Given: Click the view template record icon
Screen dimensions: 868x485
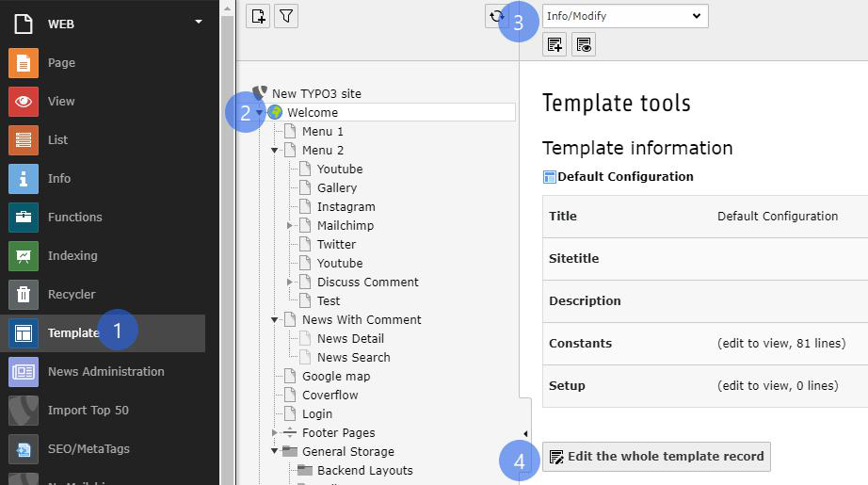Looking at the screenshot, I should [584, 44].
